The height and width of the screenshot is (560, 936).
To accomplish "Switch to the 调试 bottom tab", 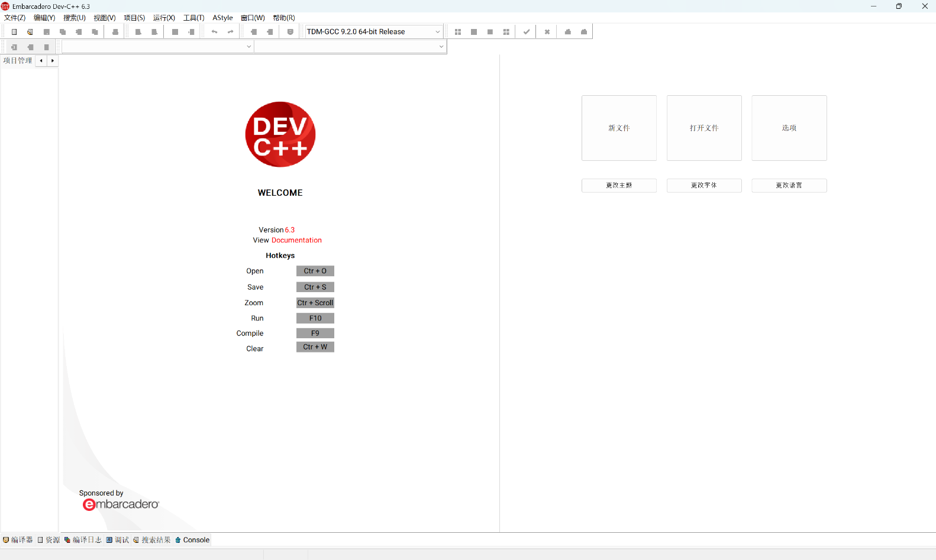I will [x=118, y=540].
